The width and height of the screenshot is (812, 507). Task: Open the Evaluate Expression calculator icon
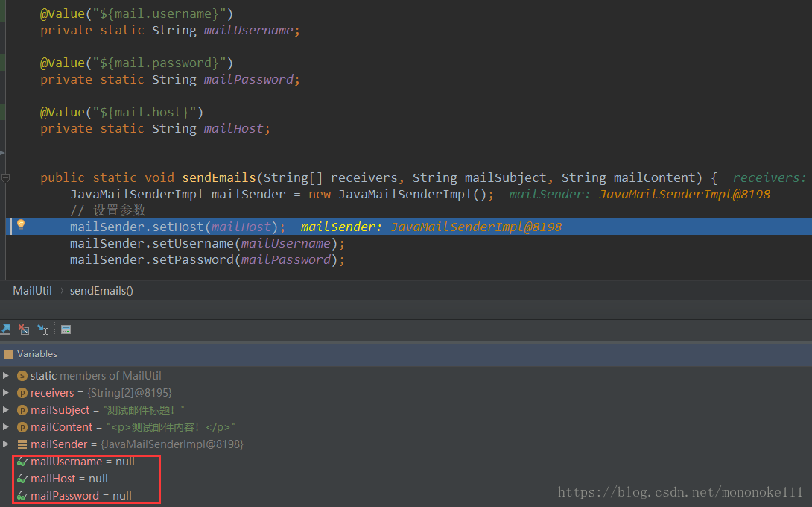click(66, 329)
